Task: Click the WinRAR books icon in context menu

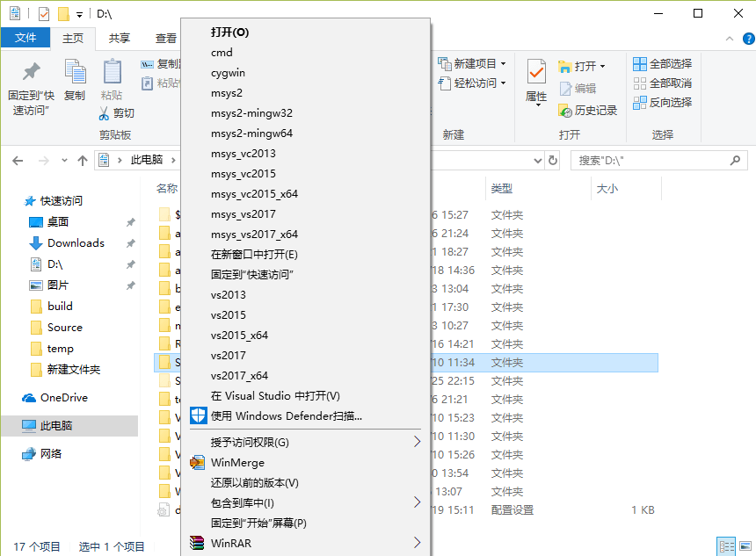Action: [197, 543]
